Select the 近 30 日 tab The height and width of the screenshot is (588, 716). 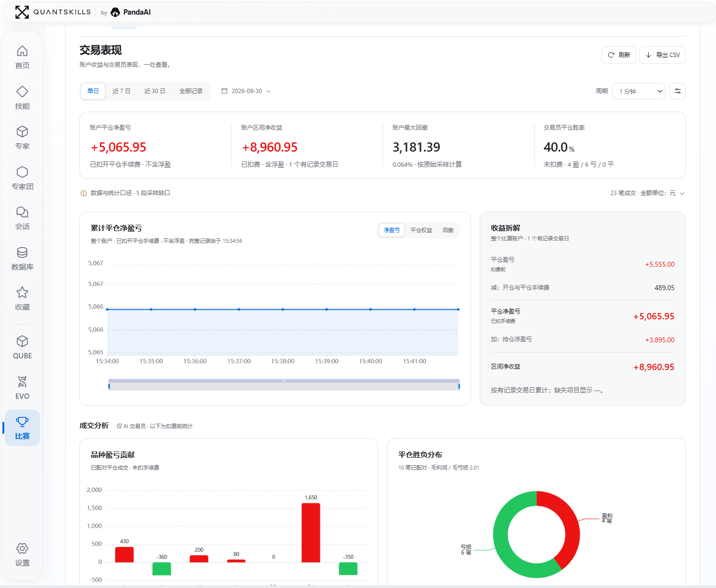(155, 91)
